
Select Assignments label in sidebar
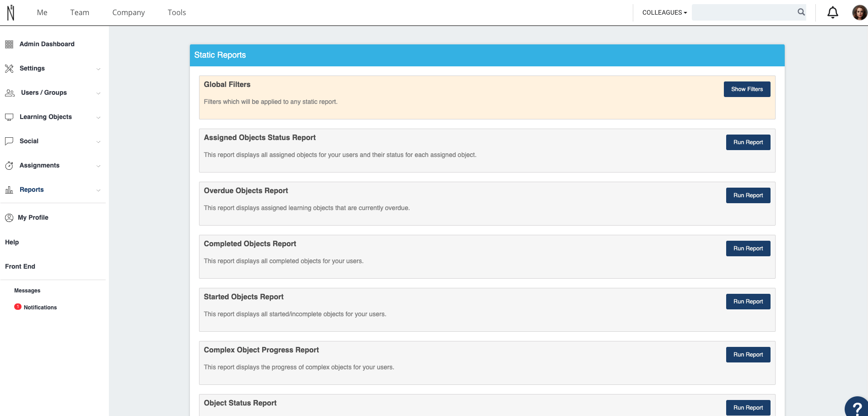pos(39,165)
